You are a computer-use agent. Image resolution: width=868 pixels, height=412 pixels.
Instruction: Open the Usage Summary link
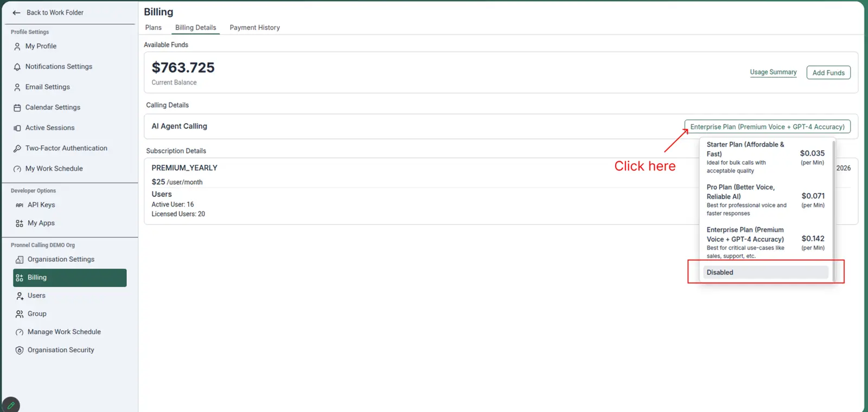(773, 72)
